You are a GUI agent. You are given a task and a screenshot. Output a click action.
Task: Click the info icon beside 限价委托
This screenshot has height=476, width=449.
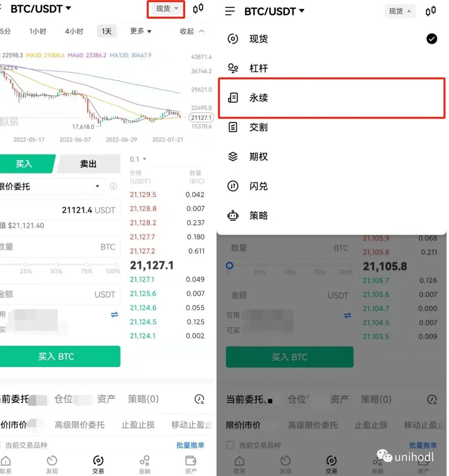[113, 186]
